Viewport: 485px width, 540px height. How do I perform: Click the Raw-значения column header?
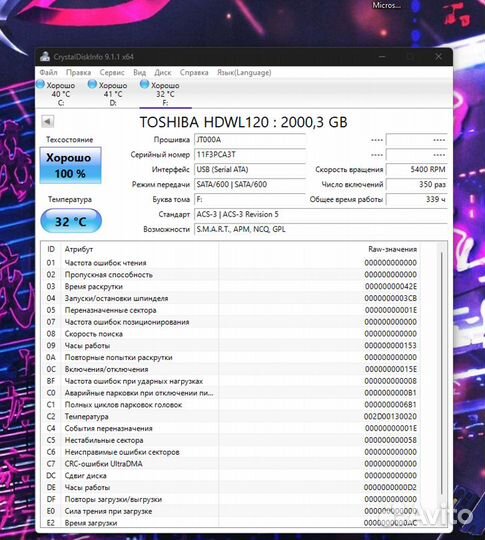pos(392,249)
